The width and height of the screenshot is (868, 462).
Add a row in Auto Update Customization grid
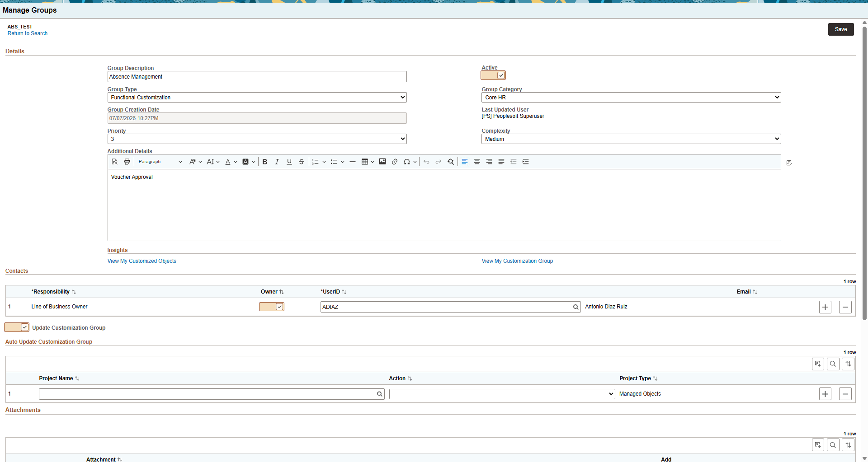coord(826,394)
